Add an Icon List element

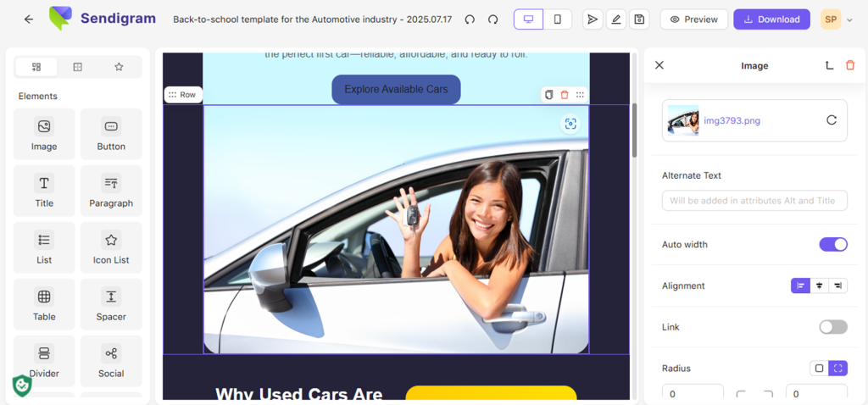pos(111,247)
